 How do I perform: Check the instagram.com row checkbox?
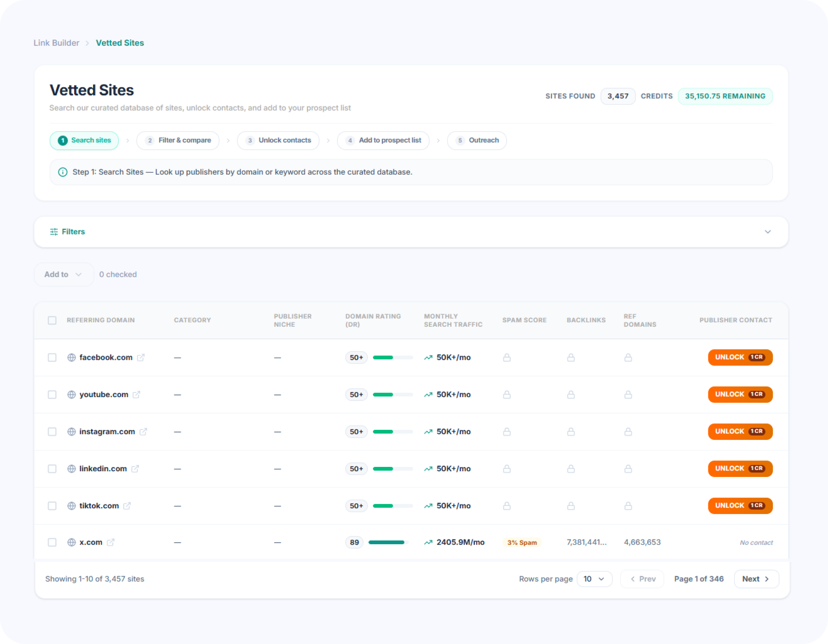pos(52,431)
